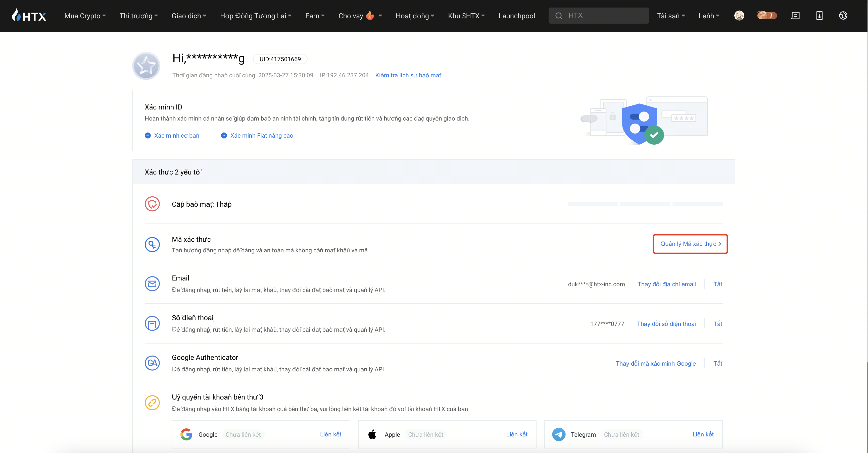868x453 pixels.
Task: Click Thay đổi số điện thoại
Action: [666, 324]
